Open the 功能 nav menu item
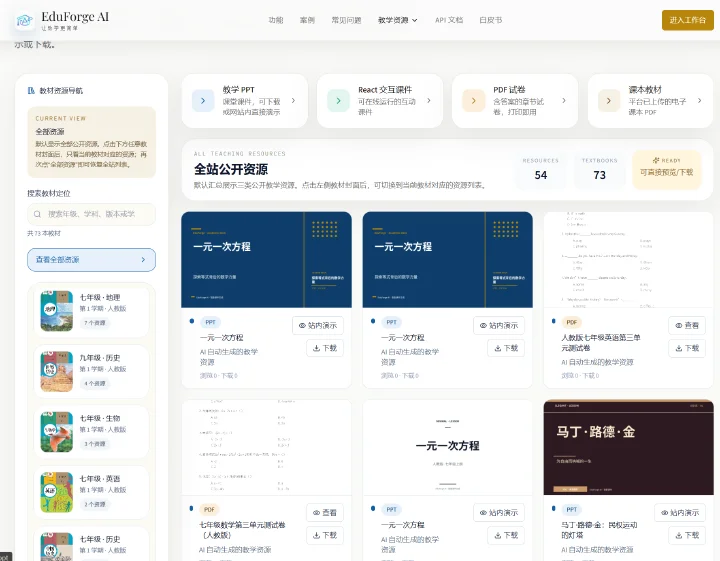 (276, 20)
